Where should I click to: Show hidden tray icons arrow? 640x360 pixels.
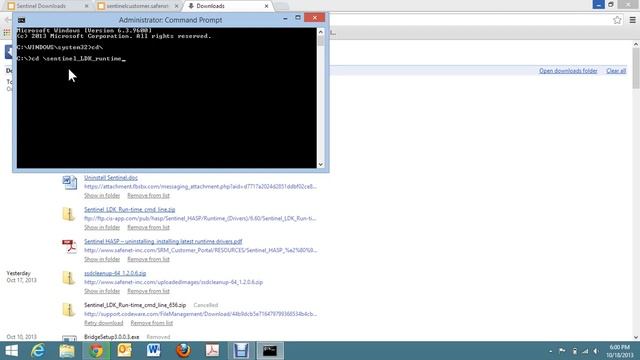(551, 351)
